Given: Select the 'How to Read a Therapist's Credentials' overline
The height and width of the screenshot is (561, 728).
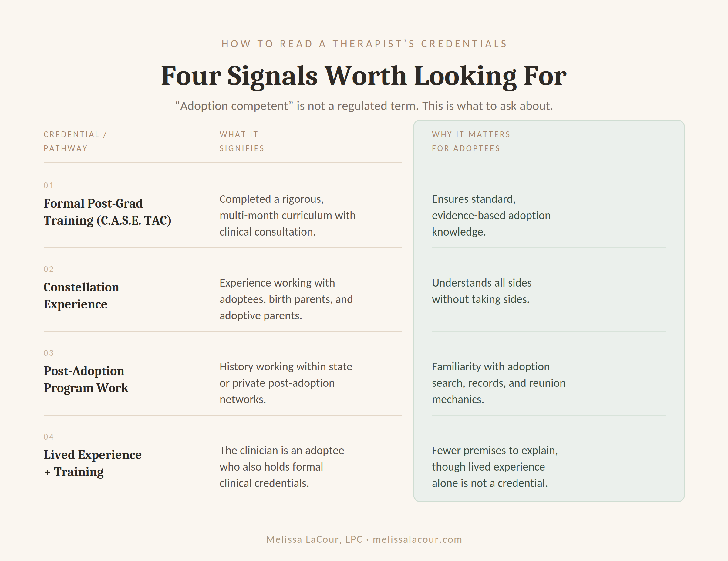Looking at the screenshot, I should tap(364, 44).
